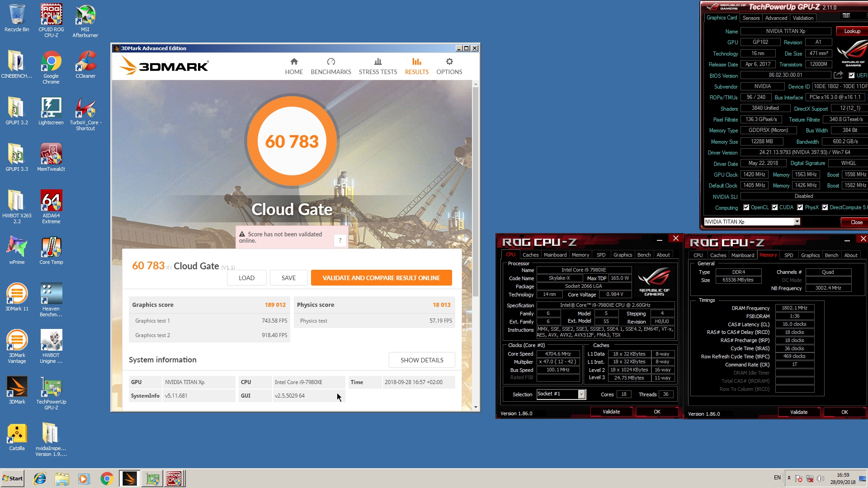
Task: Launch HWBOT Unigine desktop shortcut
Action: tap(51, 346)
